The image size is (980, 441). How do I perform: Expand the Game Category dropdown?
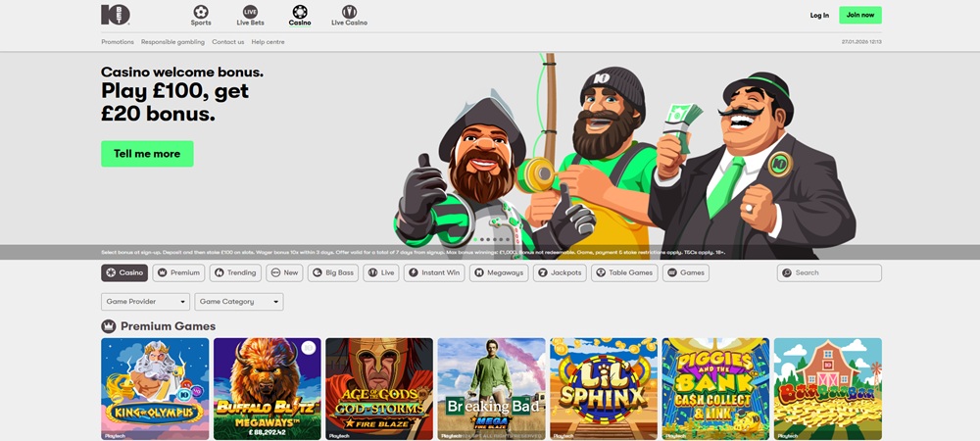coord(239,302)
